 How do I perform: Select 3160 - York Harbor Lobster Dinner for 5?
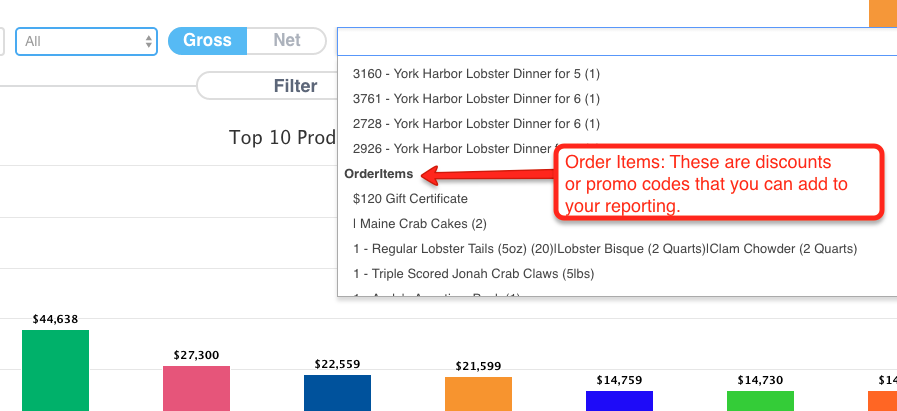tap(476, 74)
